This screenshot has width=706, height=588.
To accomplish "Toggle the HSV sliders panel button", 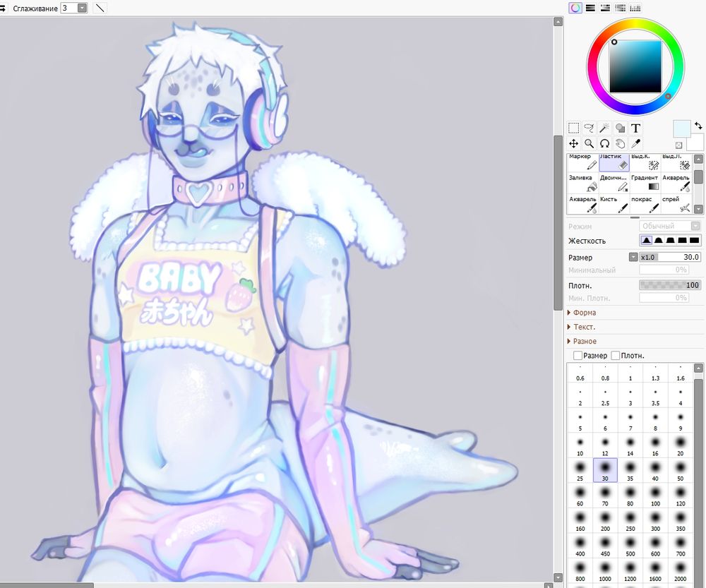I will (605, 8).
